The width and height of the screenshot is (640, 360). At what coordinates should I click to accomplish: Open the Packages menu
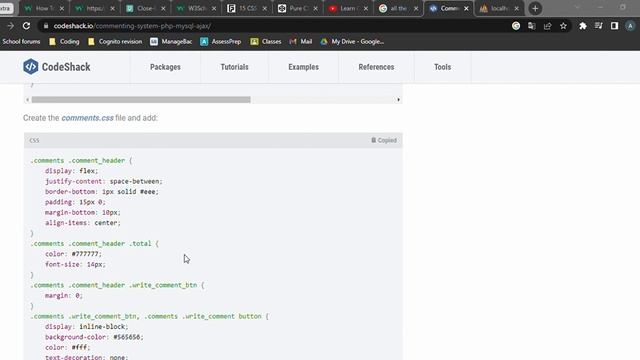165,67
